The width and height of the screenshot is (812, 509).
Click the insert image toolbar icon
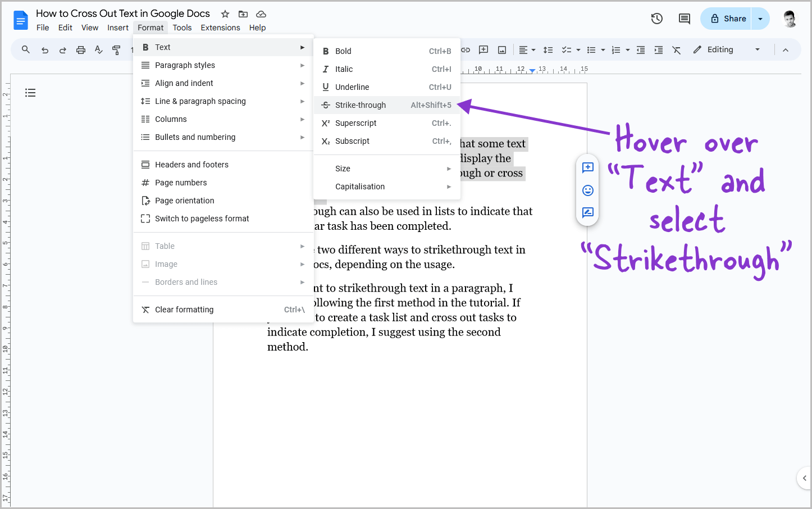pyautogui.click(x=502, y=50)
